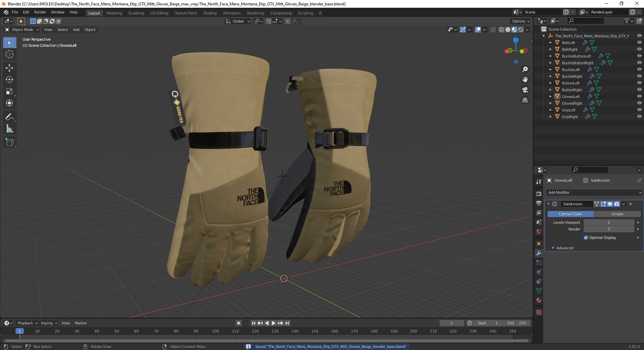Activate the Move tool
Viewport: 644px width, 350px height.
(9, 68)
